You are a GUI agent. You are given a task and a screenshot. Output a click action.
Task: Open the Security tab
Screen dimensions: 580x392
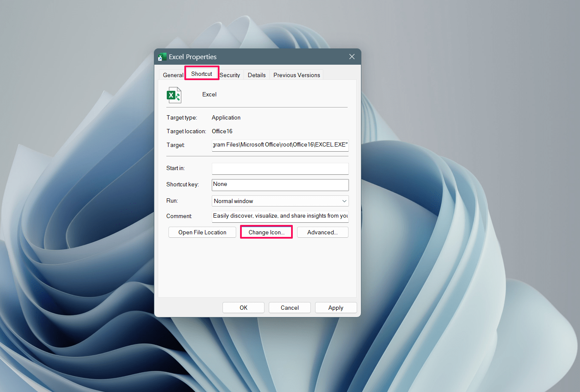click(x=230, y=75)
